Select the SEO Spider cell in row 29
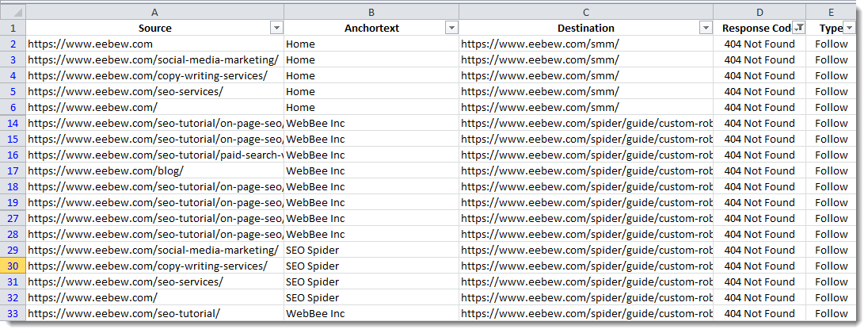The width and height of the screenshot is (868, 333). (x=371, y=250)
